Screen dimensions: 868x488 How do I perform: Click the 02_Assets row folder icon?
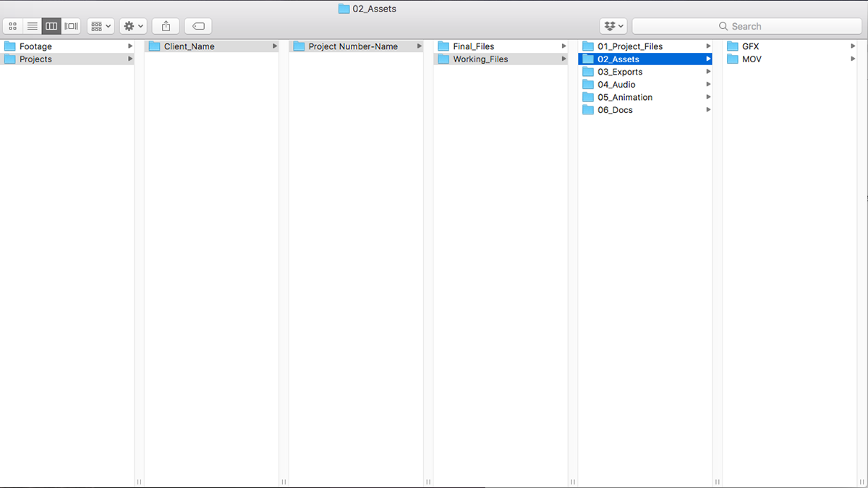(x=588, y=59)
